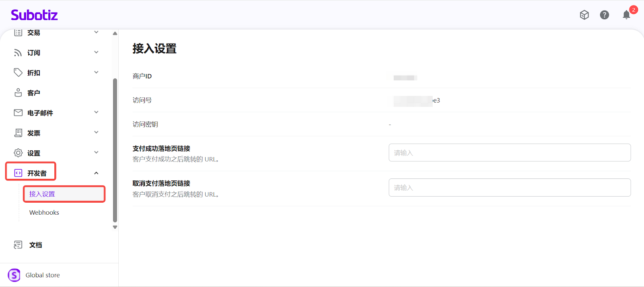Click the 折扣 discount tag icon
644x287 pixels.
point(18,72)
